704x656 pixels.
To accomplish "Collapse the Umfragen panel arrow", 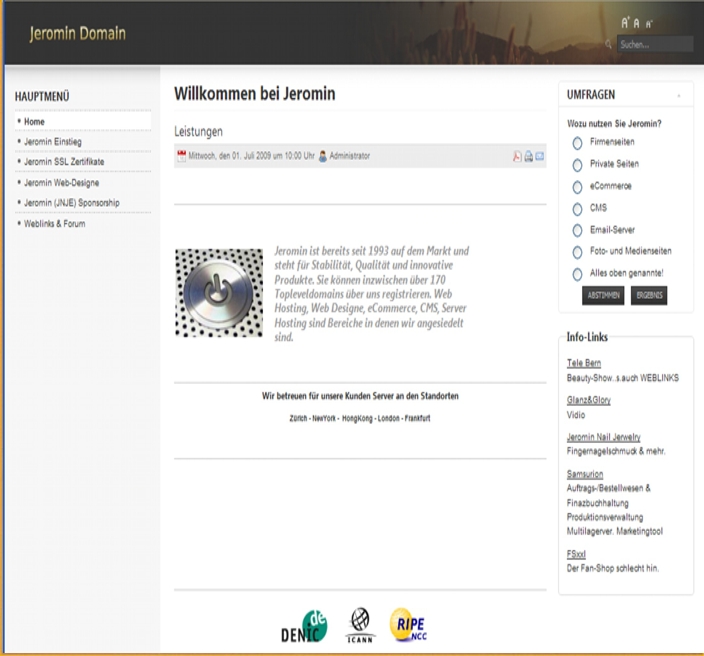I will 678,96.
